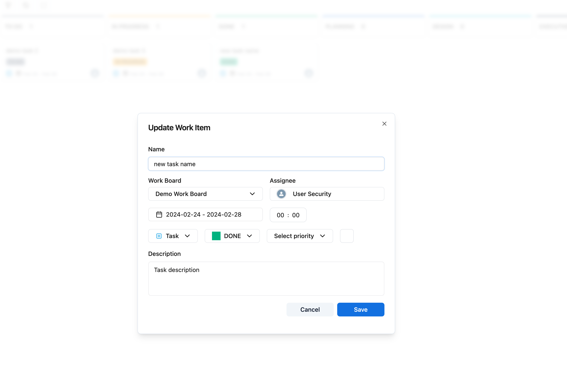Select the hours value in time field
Viewport: 567px width, 392px height.
click(x=280, y=215)
